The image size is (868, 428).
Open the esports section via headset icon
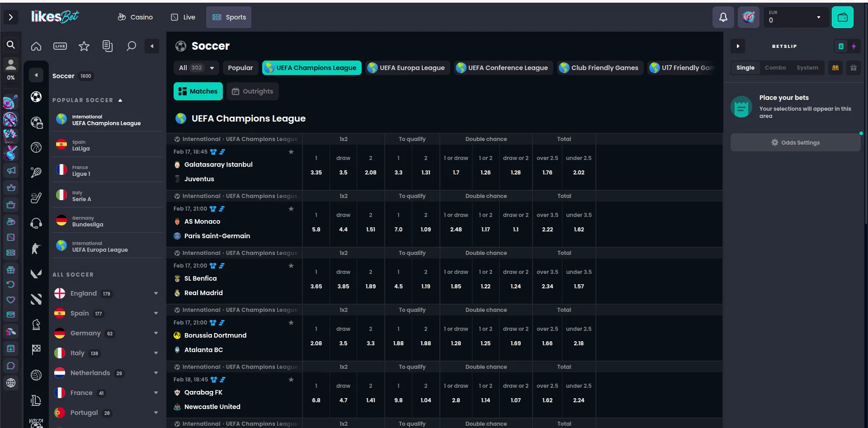tap(36, 223)
